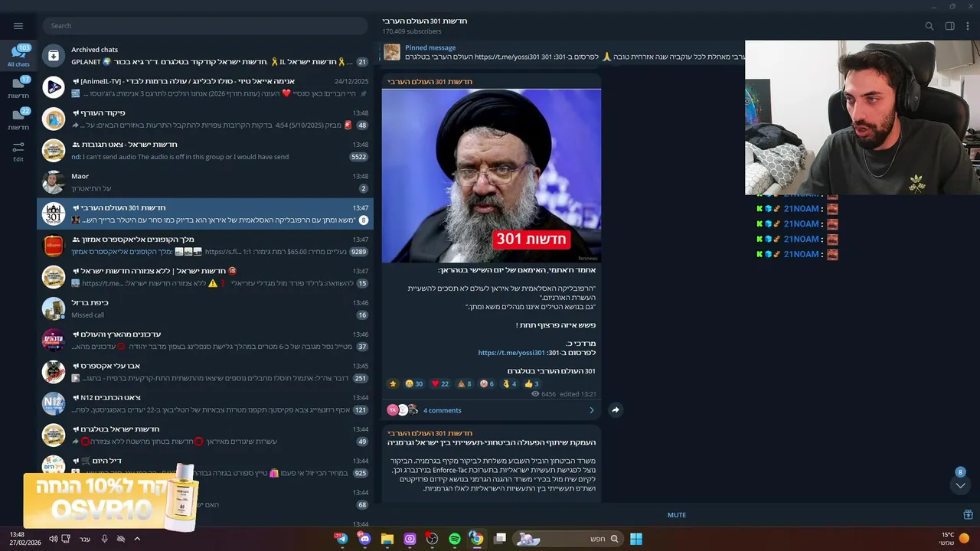Click sender name above the cleric photo
The image size is (980, 551).
[430, 81]
